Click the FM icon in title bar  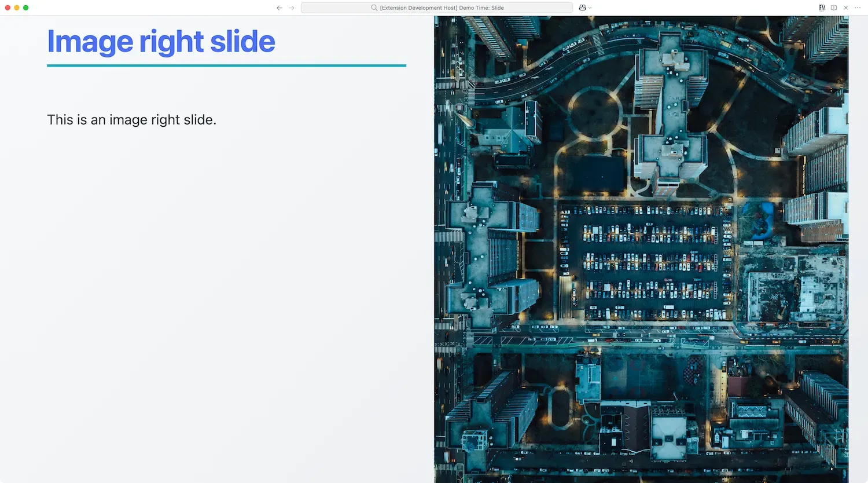click(822, 8)
